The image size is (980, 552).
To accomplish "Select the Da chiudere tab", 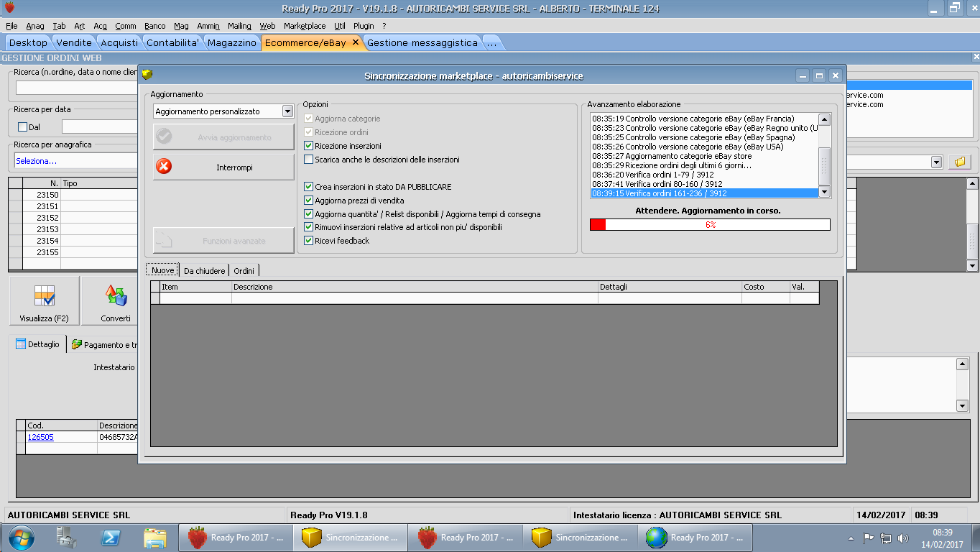I will (x=204, y=271).
